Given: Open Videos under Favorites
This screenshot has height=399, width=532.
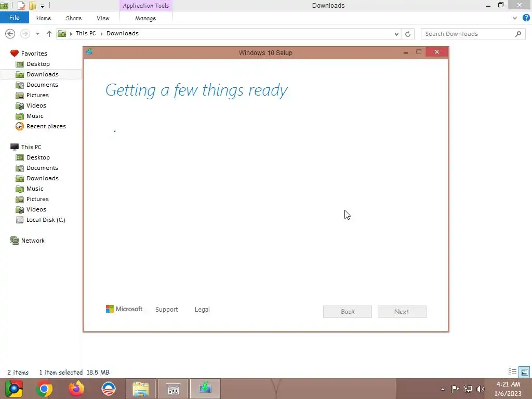Looking at the screenshot, I should pyautogui.click(x=36, y=105).
